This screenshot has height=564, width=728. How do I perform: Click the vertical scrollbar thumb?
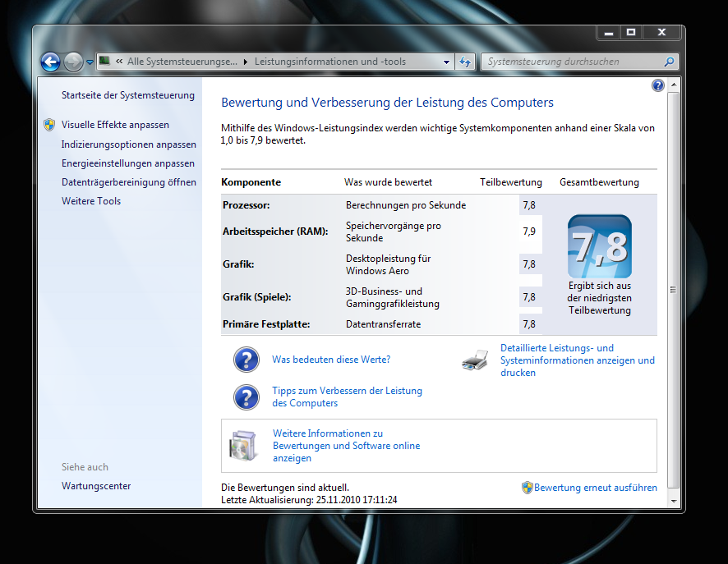click(x=673, y=290)
